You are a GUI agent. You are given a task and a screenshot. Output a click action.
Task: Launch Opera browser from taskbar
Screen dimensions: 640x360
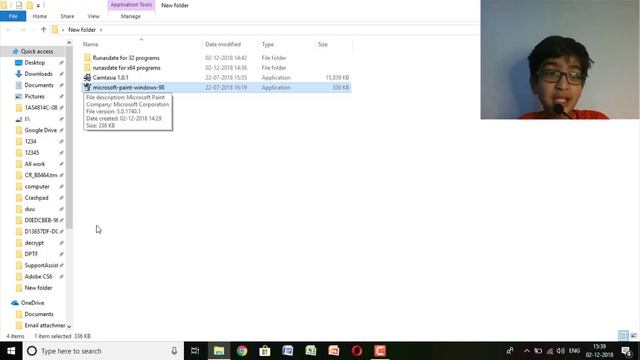(x=357, y=351)
